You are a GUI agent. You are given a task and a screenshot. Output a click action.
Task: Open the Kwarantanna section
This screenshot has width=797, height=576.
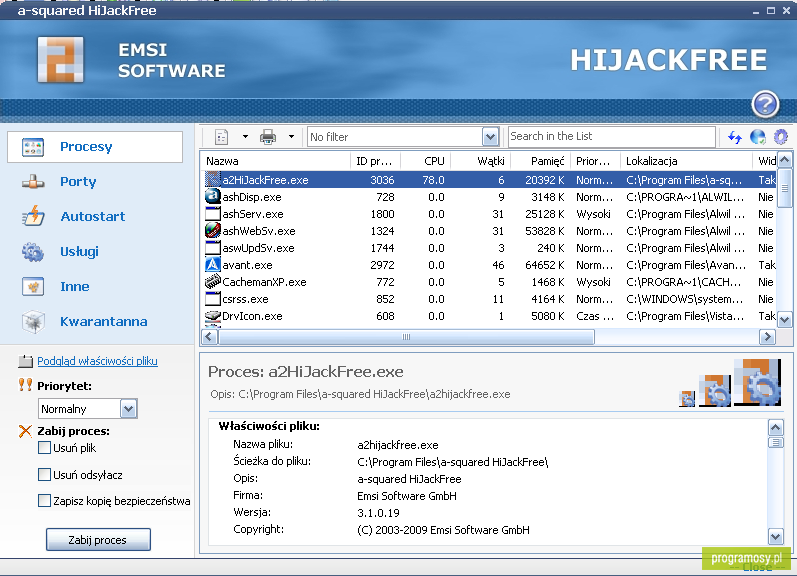point(104,322)
